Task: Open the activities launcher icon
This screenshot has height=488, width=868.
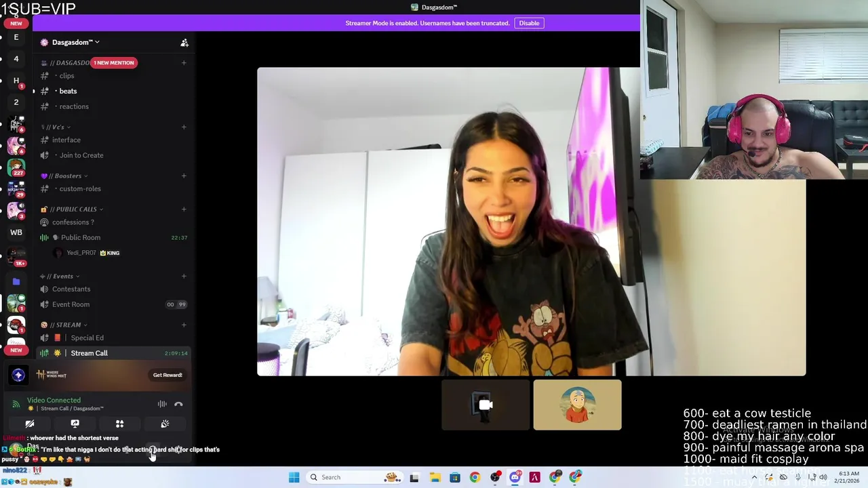Action: (119, 424)
